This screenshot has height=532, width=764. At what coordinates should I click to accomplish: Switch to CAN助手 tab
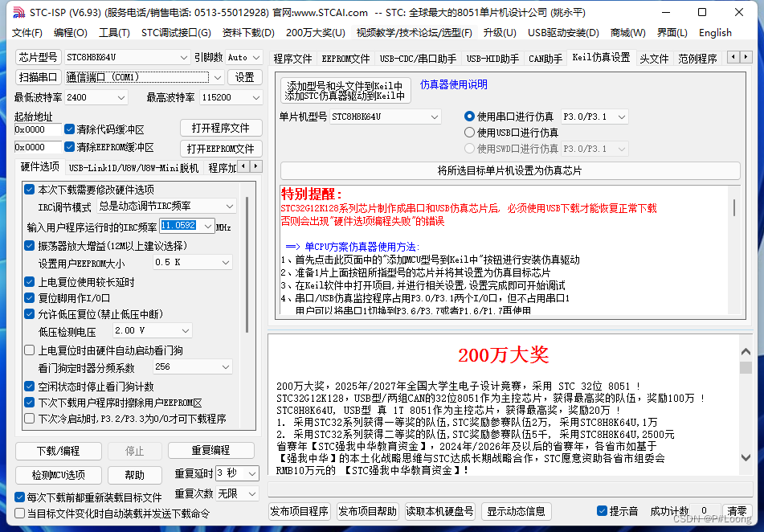point(545,59)
